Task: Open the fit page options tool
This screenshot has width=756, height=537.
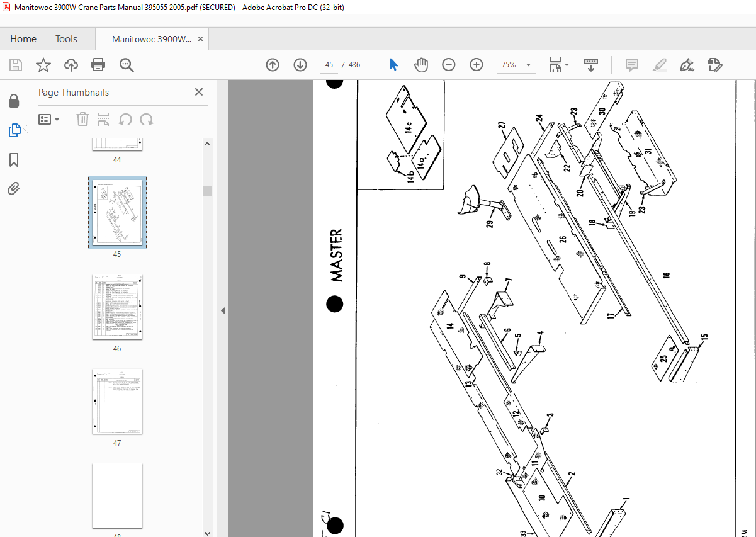Action: (x=558, y=65)
